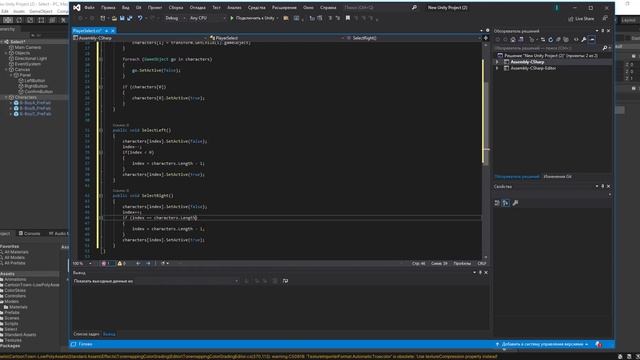Screen dimensions: 640x360
Task: Click the Properties panel alphabetical sort icon
Action: (506, 203)
